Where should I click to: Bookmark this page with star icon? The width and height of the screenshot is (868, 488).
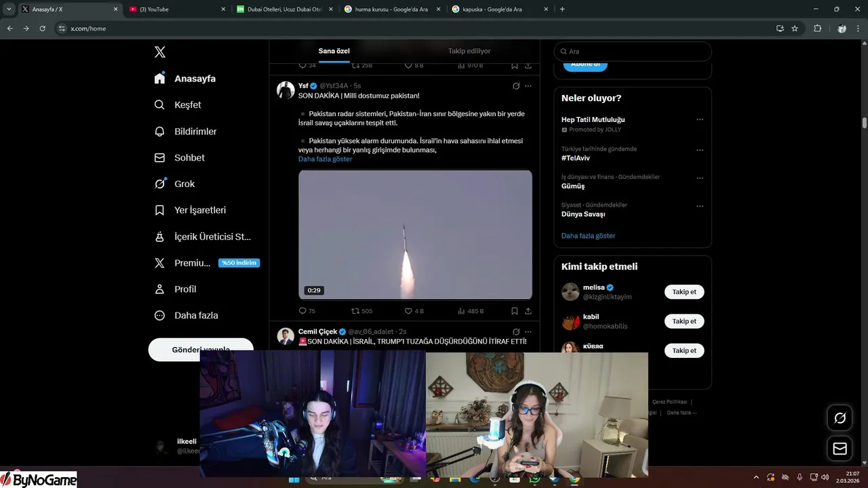click(795, 28)
